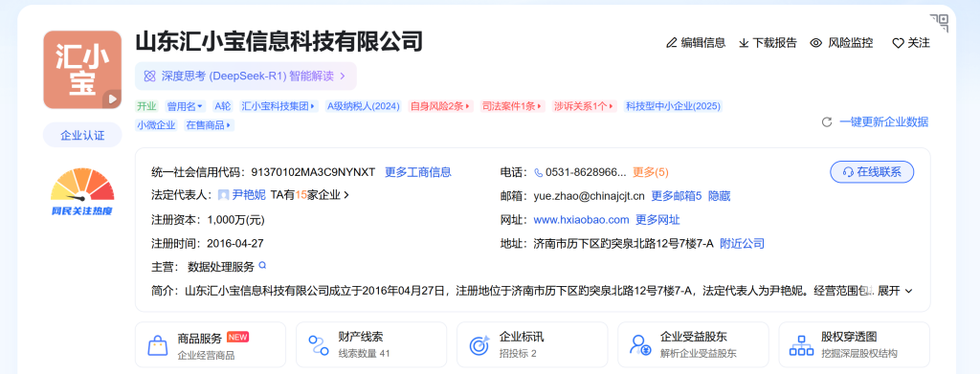Click 更多邮箱5 link
Viewport: 980px width, 374px height.
click(x=677, y=196)
